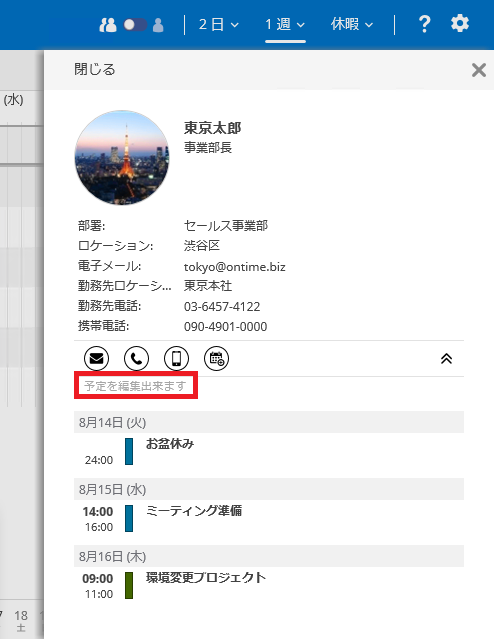Click the Tokyo Tower profile photo
Image resolution: width=494 pixels, height=639 pixels.
click(122, 158)
